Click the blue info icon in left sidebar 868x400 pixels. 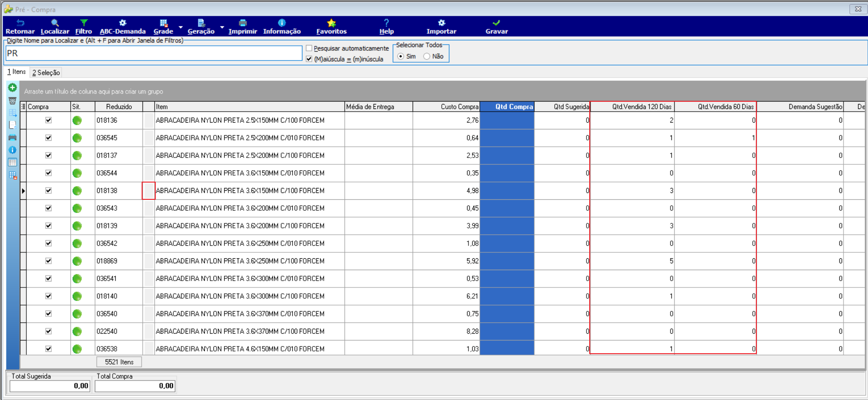point(12,150)
